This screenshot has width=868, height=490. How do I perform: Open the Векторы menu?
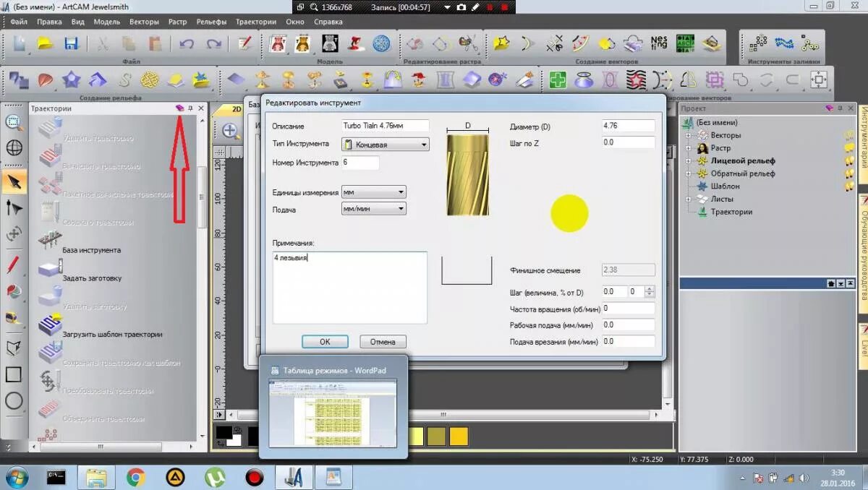click(144, 22)
